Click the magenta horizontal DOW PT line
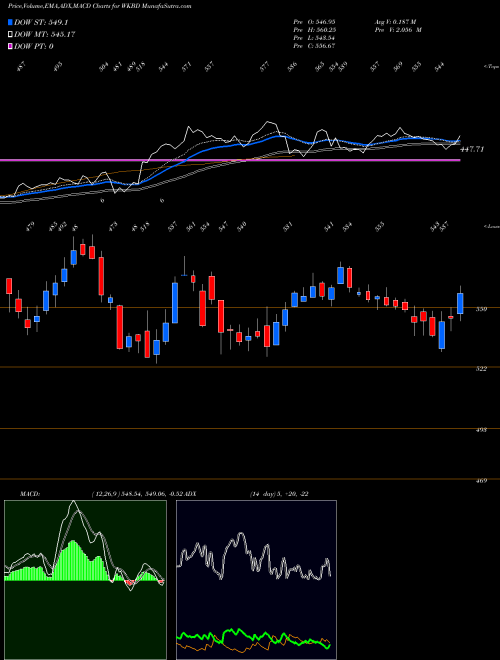The image size is (500, 660). [x=230, y=160]
